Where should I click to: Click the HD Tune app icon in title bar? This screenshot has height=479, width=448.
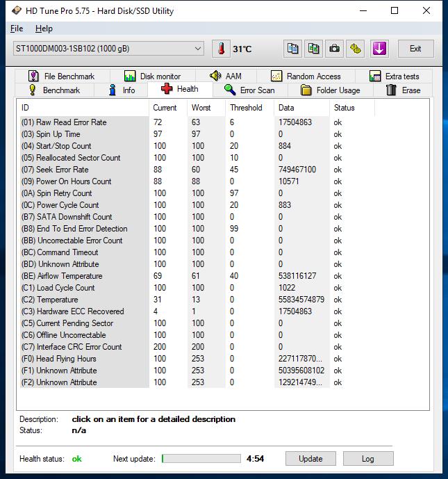point(17,11)
